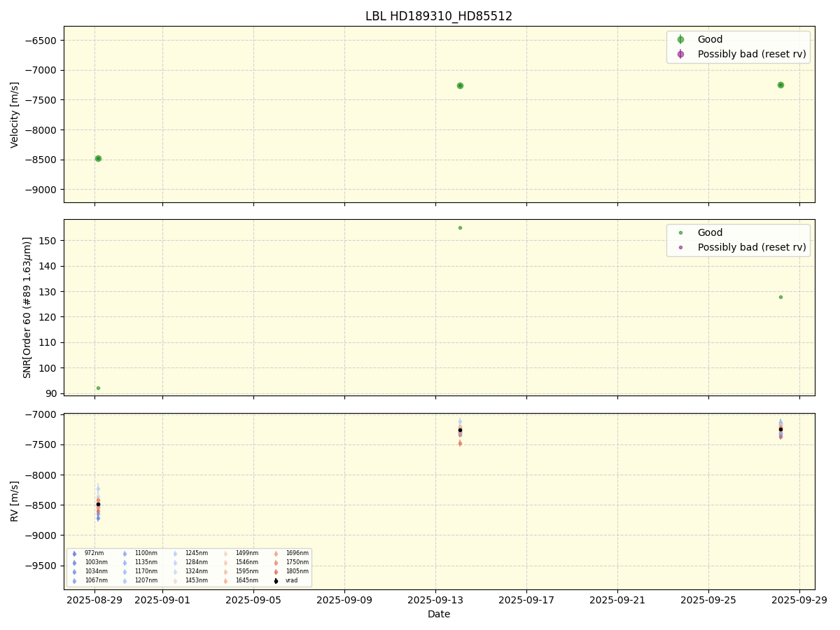Click purple Possibly bad marker in velocity legend
The width and height of the screenshot is (840, 630).
point(680,54)
